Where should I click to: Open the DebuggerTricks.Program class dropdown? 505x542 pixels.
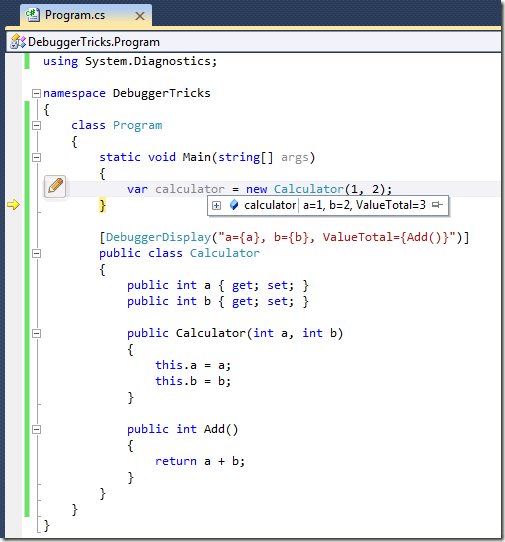tap(253, 42)
